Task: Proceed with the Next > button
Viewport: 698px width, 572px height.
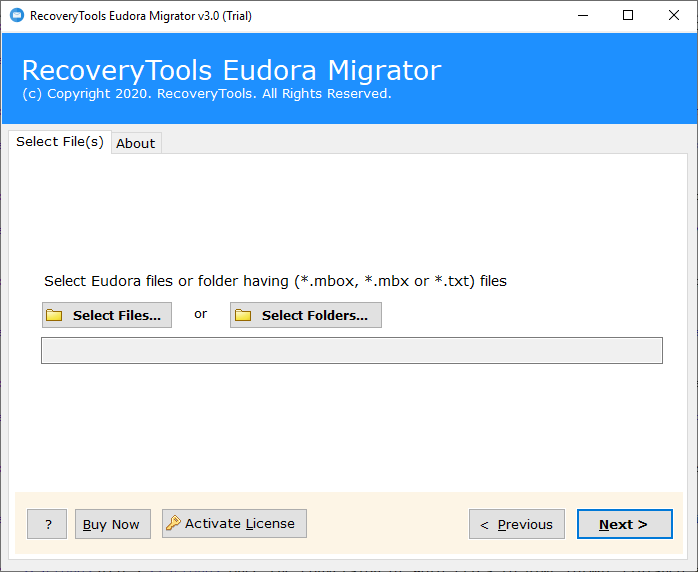Action: click(625, 524)
